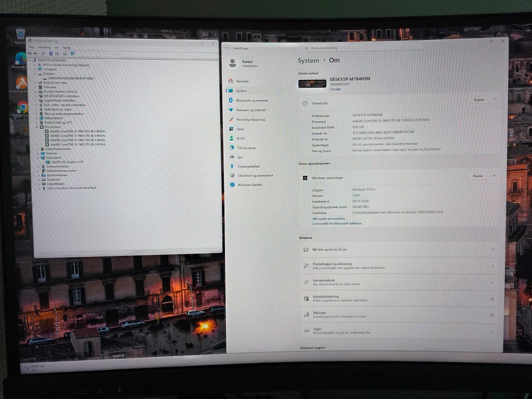Click the Forward arrow in Device Manager toolbar
Viewport: 532px width, 399px height.
[x=35, y=54]
